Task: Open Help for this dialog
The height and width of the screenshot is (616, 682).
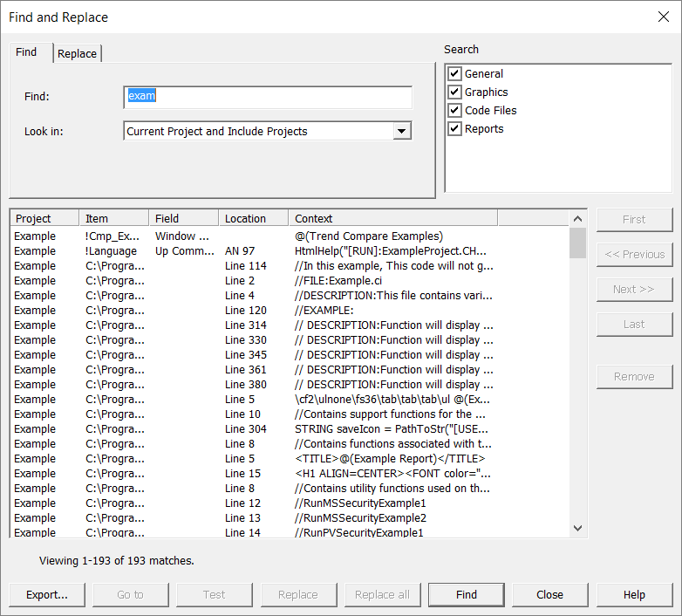Action: (x=634, y=595)
